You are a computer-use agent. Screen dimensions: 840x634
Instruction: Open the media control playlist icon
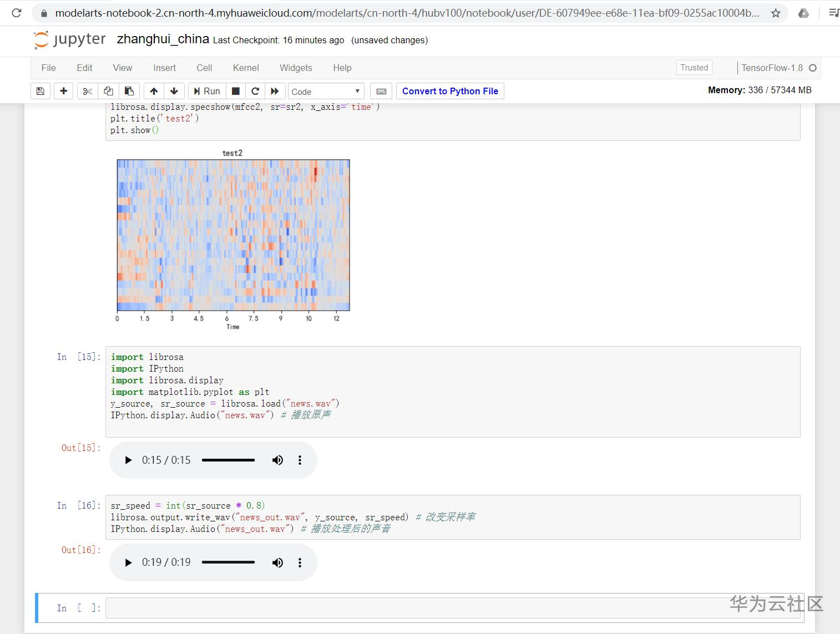(833, 13)
